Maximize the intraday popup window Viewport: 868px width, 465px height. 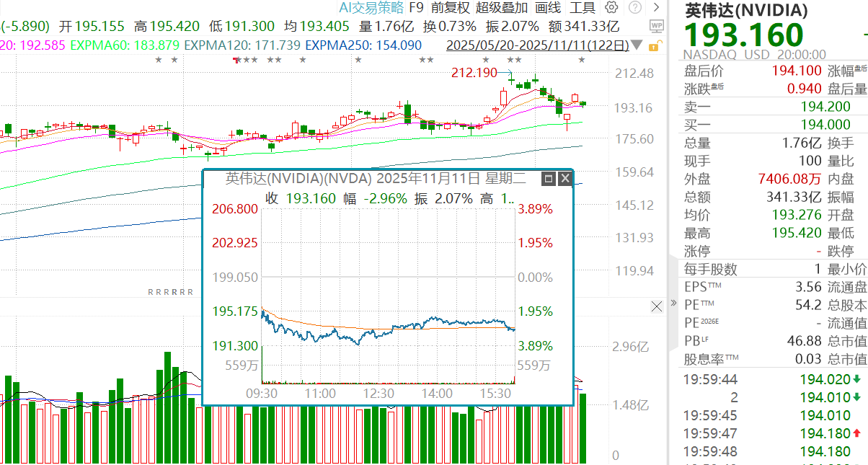[549, 178]
